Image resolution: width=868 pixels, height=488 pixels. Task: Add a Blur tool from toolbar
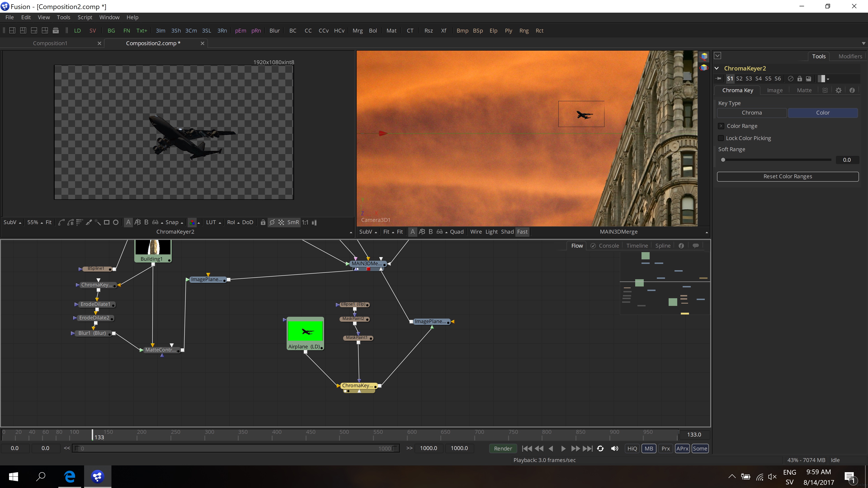tap(274, 31)
